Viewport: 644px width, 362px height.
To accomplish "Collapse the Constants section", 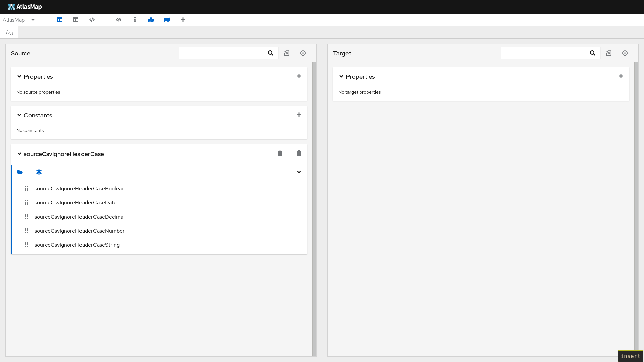I will point(19,115).
